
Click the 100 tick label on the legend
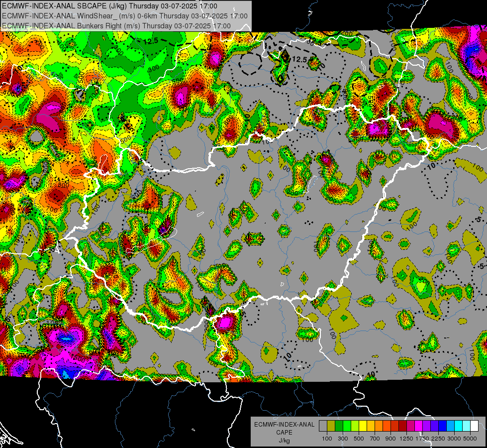[327, 439]
